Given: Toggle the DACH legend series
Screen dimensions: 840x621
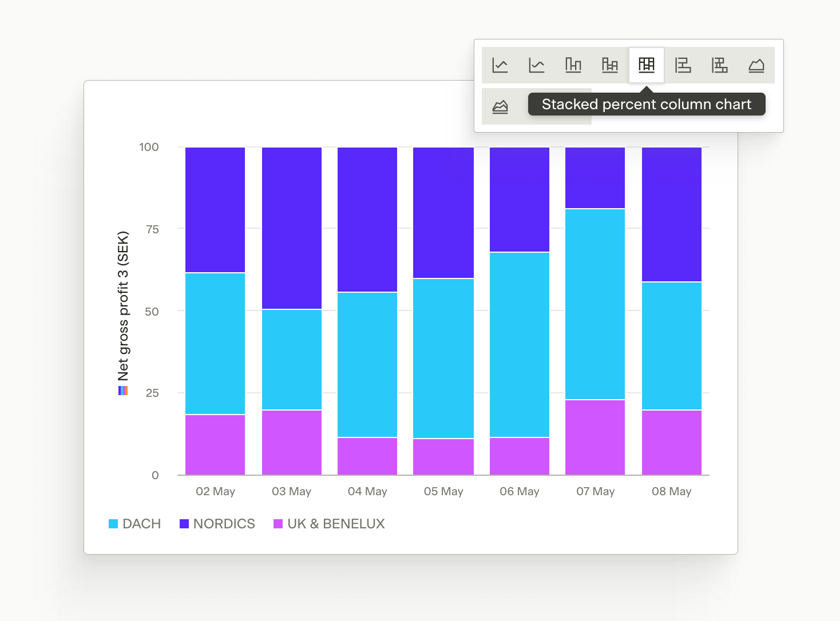Looking at the screenshot, I should [134, 524].
